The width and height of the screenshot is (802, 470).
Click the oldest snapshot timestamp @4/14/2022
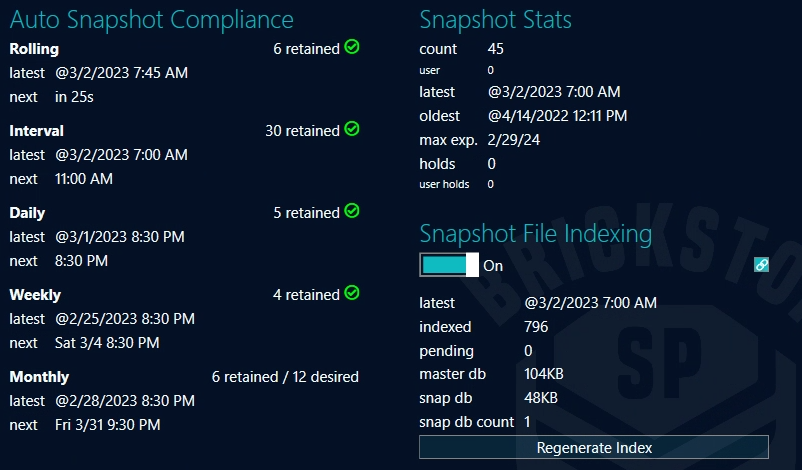point(557,116)
